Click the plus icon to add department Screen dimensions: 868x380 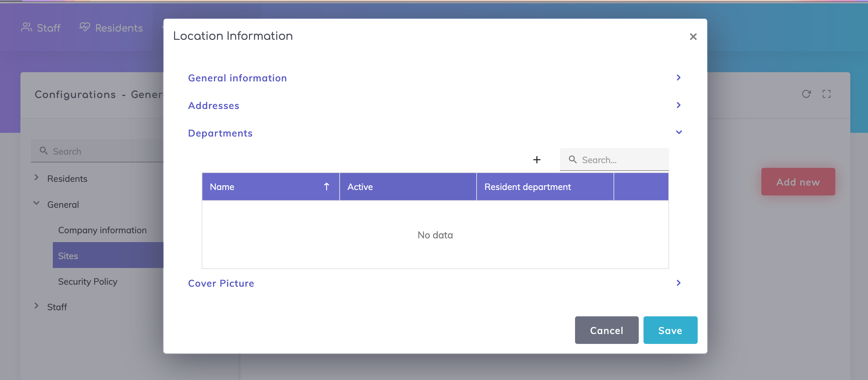[537, 160]
